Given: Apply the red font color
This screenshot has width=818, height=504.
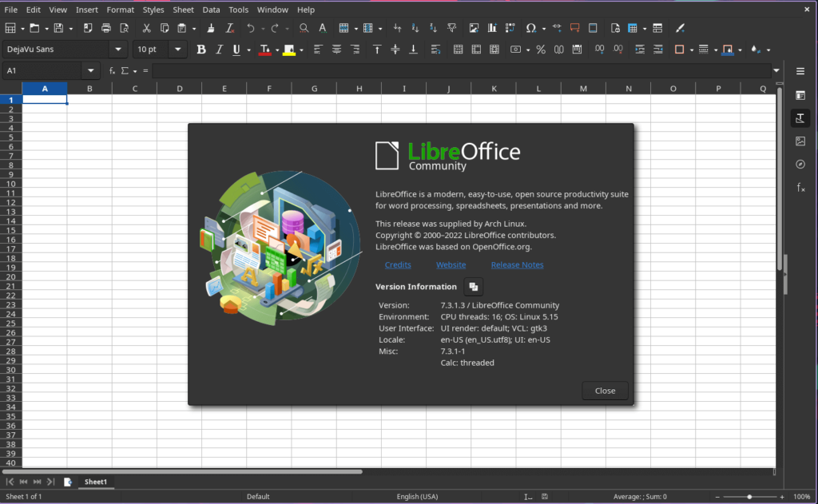Looking at the screenshot, I should point(264,49).
